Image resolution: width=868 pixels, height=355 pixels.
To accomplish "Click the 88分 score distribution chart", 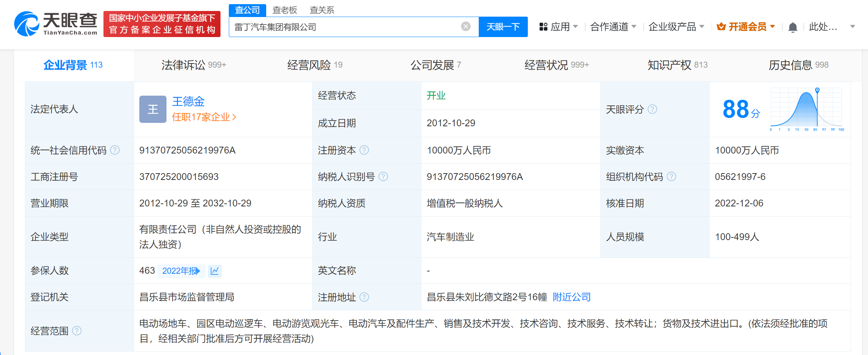I will (806, 109).
